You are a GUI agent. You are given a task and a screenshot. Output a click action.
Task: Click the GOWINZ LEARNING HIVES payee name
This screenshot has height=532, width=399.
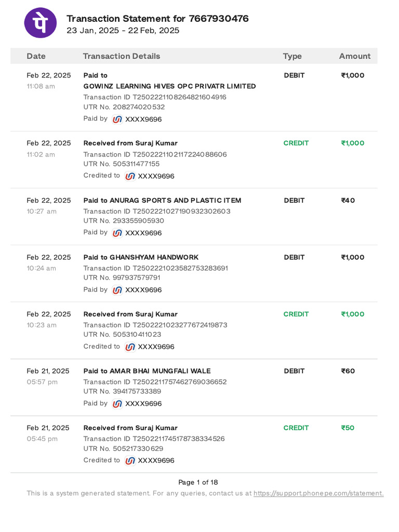click(x=169, y=86)
